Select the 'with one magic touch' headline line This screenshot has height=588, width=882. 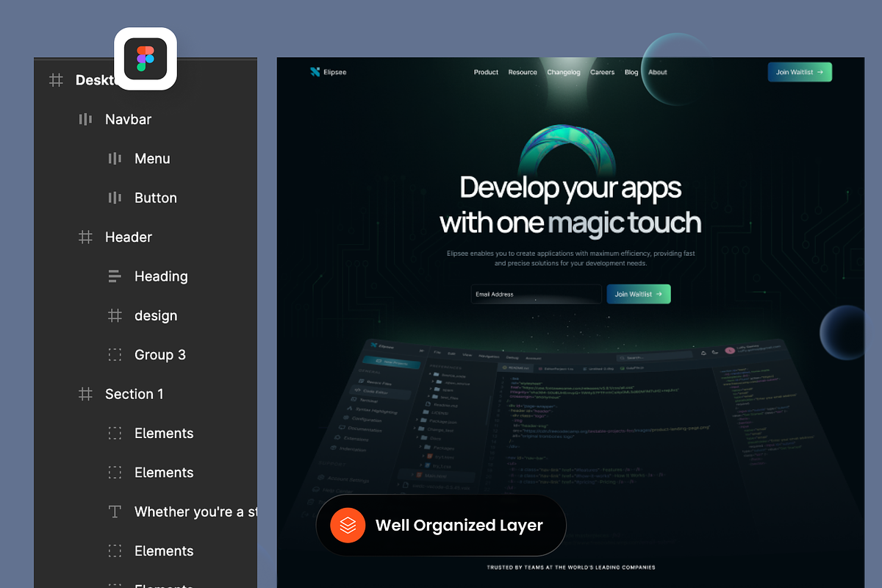coord(570,222)
